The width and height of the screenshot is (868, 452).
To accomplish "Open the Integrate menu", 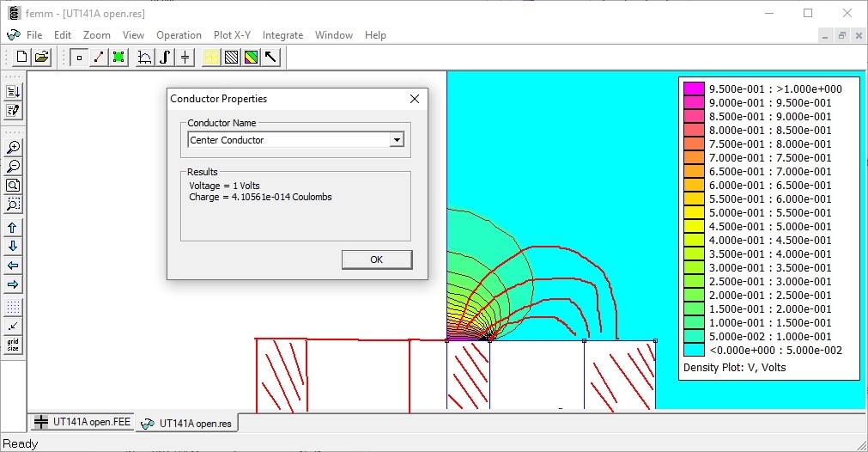I will [282, 35].
